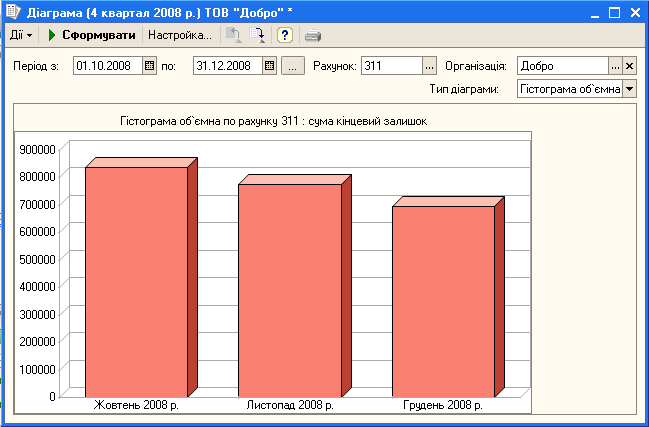This screenshot has width=649, height=427.
Task: Expand the Тип діаграми dropdown
Action: pos(630,89)
